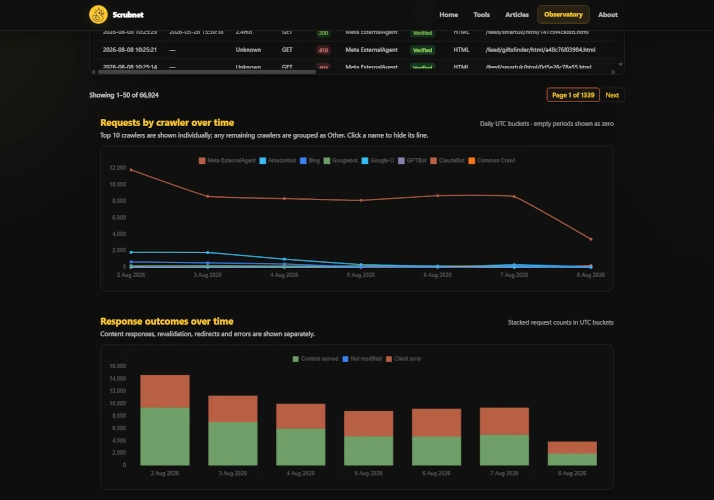Click the table scroll-right arrow
The image size is (714, 500).
coord(613,72)
